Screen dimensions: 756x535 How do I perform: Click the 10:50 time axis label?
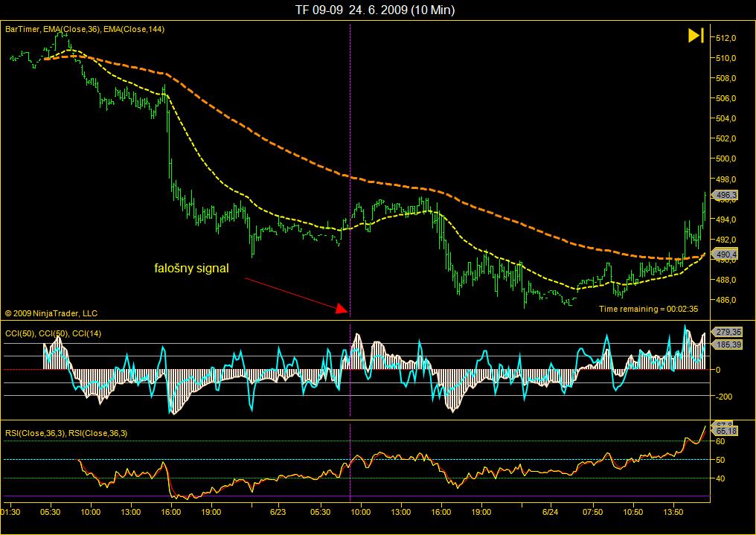pos(633,512)
